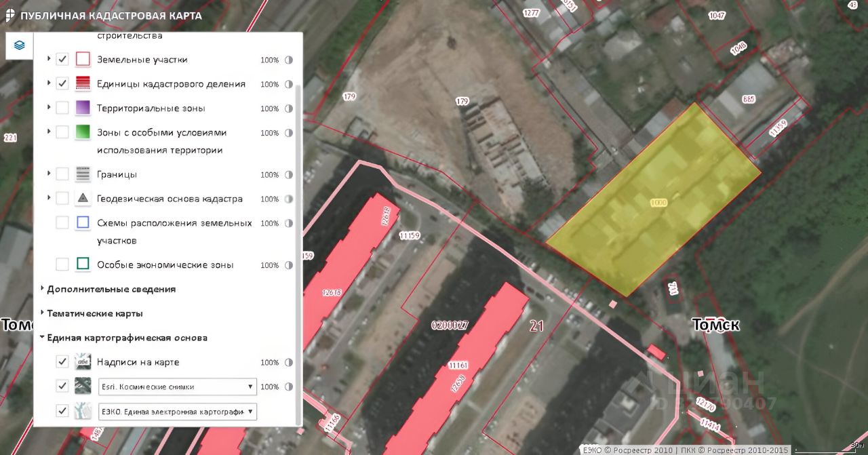Expand the Земельные участки layer group
Image resolution: width=868 pixels, height=455 pixels.
[x=49, y=60]
